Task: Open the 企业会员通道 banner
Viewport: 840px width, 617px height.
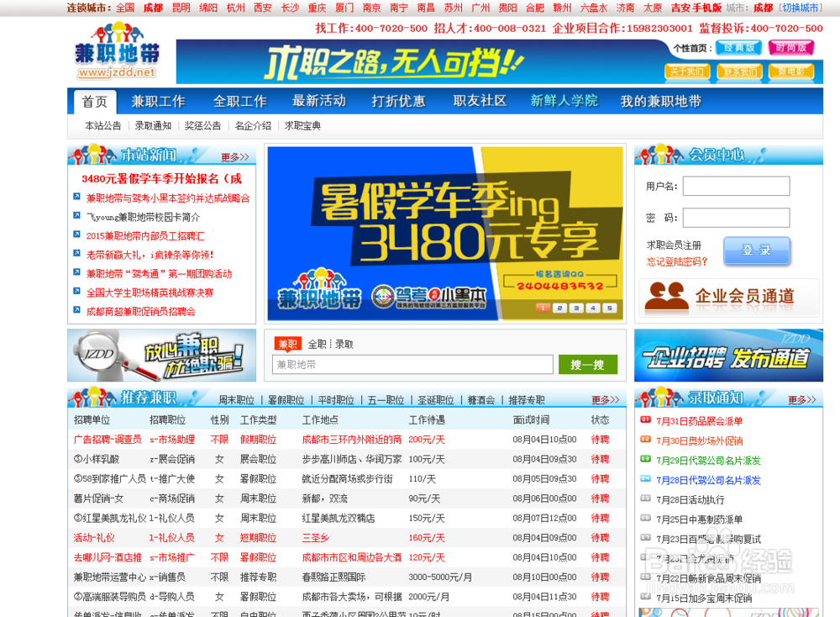Action: coord(729,297)
